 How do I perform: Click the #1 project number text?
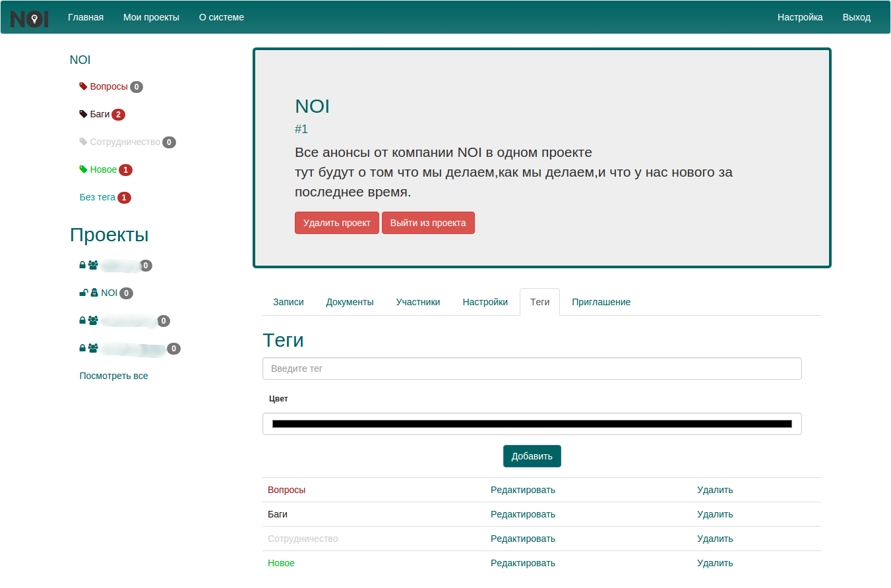[301, 129]
